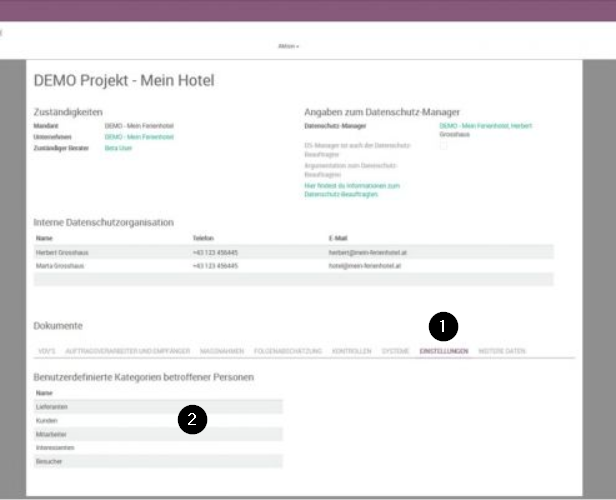Viewport: 616px width, 500px height.
Task: Select the Einstellungen tab
Action: click(x=444, y=351)
